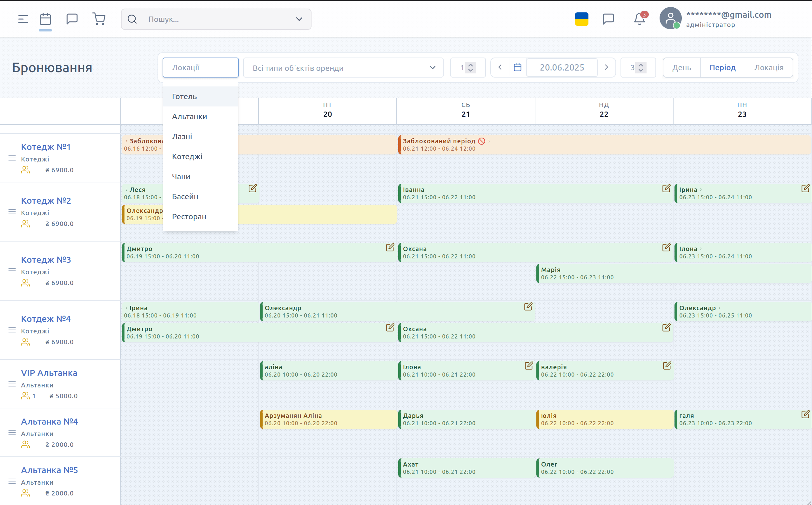812x505 pixels.
Task: Click the Пошук search input
Action: 217,19
